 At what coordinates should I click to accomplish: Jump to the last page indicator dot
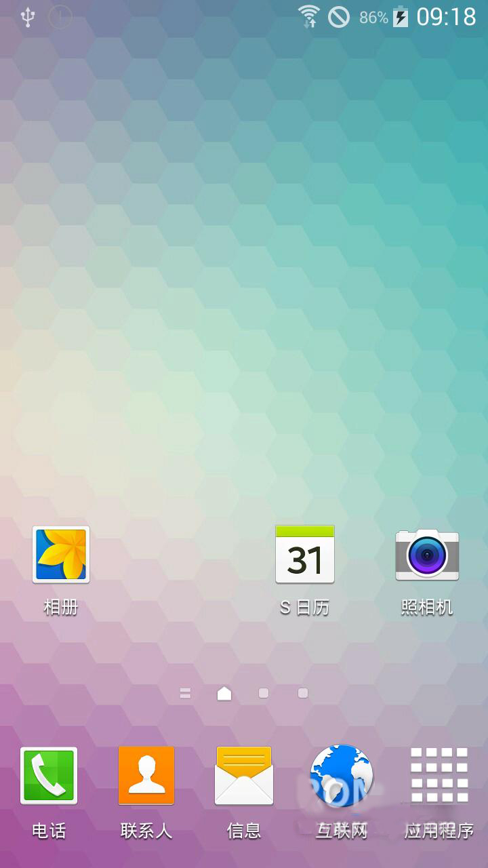click(x=303, y=693)
